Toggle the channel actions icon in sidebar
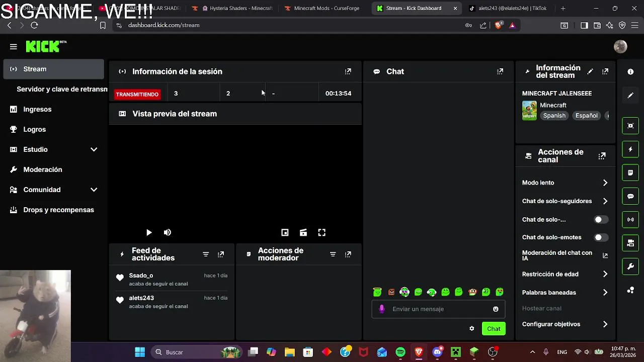The width and height of the screenshot is (644, 362). (x=630, y=243)
